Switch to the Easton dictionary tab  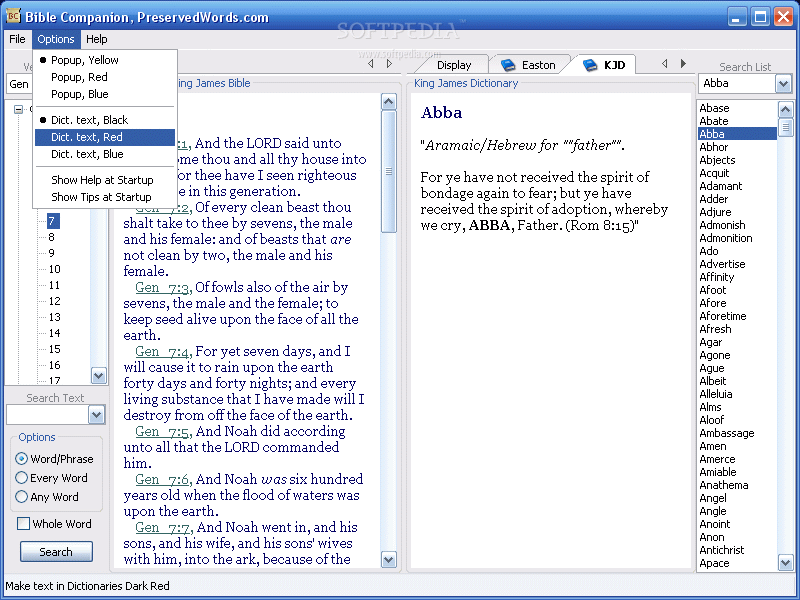point(529,65)
